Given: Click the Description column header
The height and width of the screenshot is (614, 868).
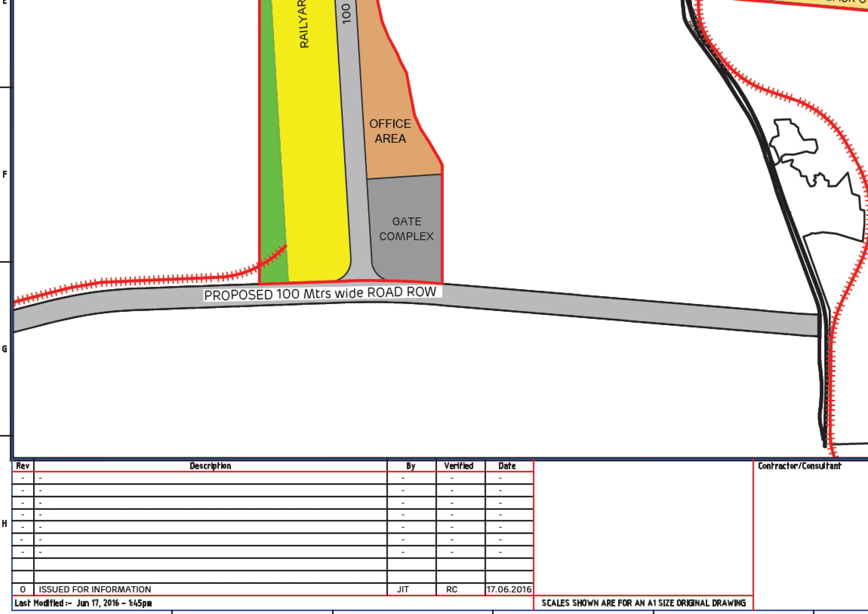Looking at the screenshot, I should [x=210, y=466].
